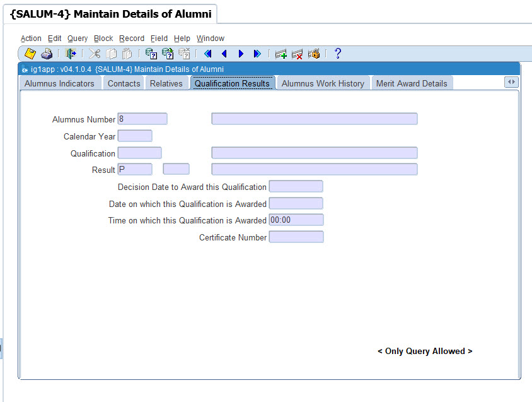Go to the first record
The image size is (532, 402).
click(x=207, y=54)
